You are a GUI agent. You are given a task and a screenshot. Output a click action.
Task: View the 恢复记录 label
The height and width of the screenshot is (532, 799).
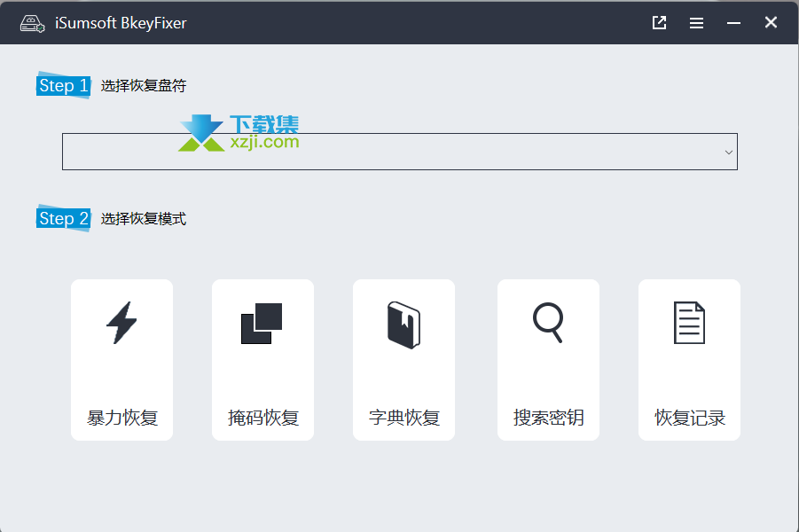[690, 418]
